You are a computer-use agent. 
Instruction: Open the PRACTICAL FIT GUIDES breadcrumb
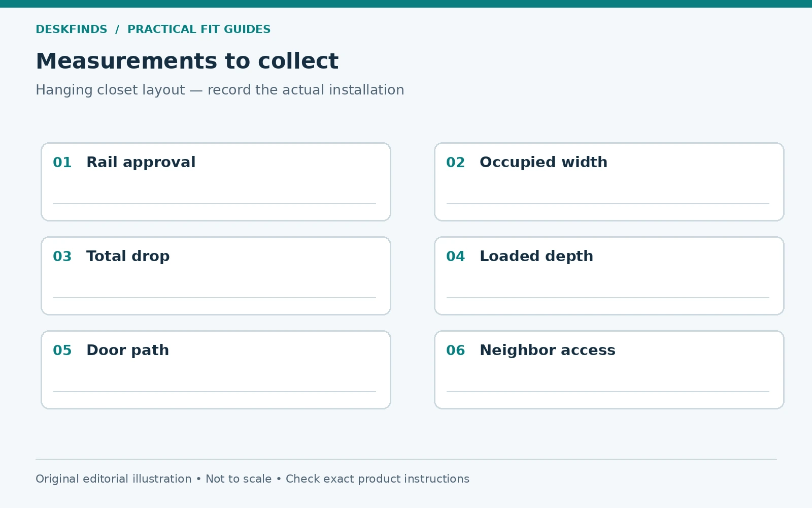click(x=199, y=29)
